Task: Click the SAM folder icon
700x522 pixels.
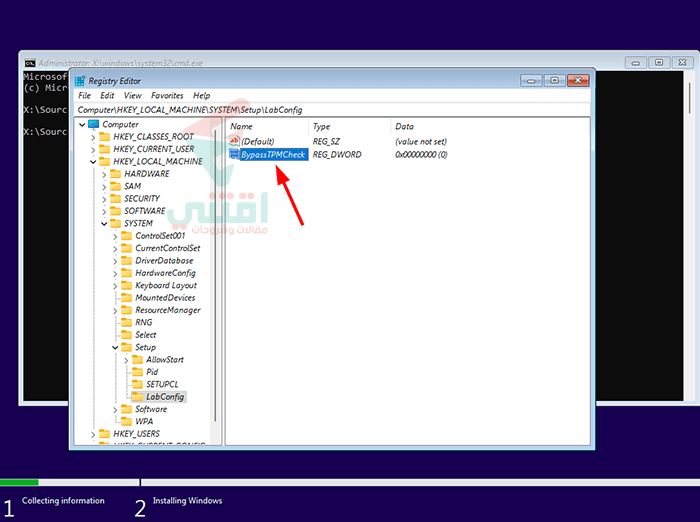Action: click(116, 186)
